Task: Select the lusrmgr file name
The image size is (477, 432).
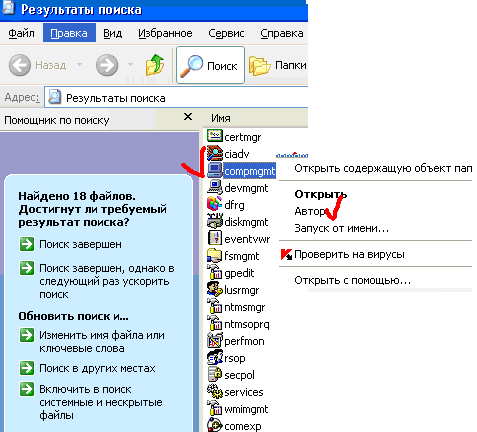Action: pyautogui.click(x=242, y=290)
